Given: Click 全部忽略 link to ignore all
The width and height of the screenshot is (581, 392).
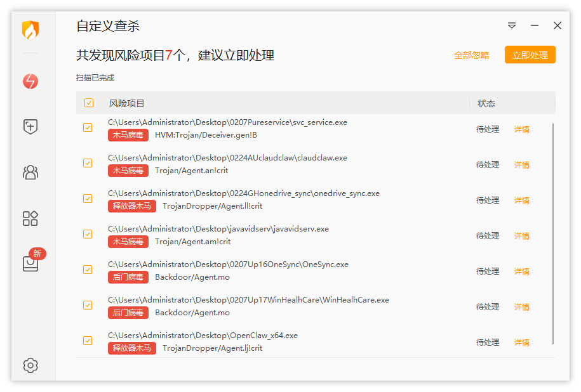Looking at the screenshot, I should pos(471,56).
